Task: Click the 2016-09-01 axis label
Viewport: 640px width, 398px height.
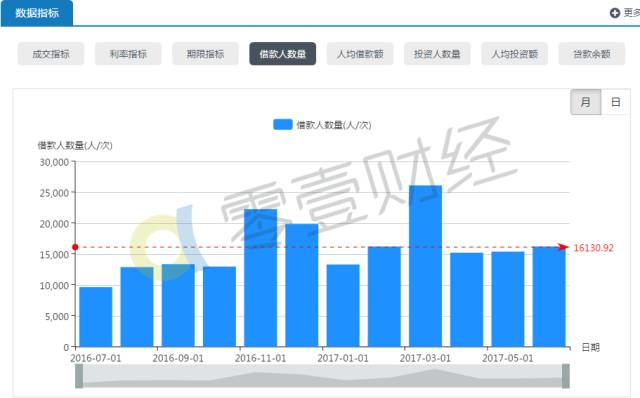Action: coord(178,358)
